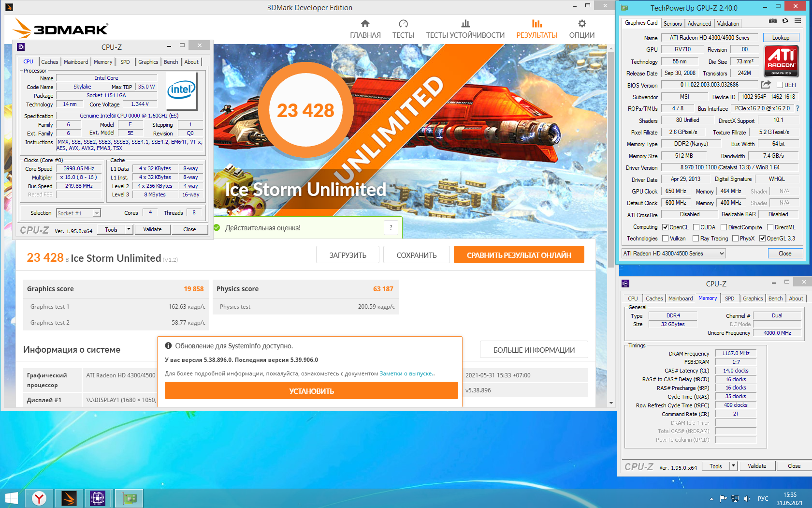
Task: Open Graphics tab in left CPU-Z window
Action: coord(148,62)
